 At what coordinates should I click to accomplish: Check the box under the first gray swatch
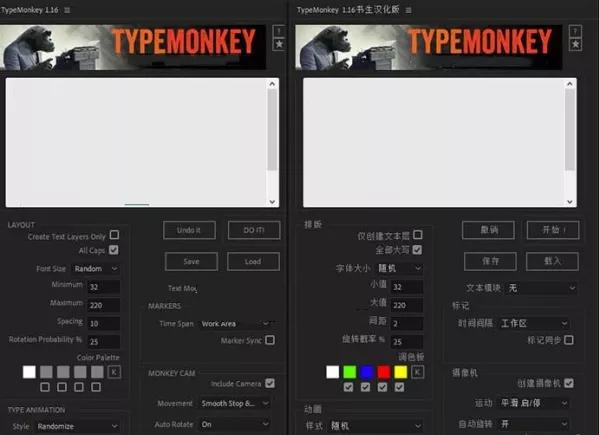(45, 387)
